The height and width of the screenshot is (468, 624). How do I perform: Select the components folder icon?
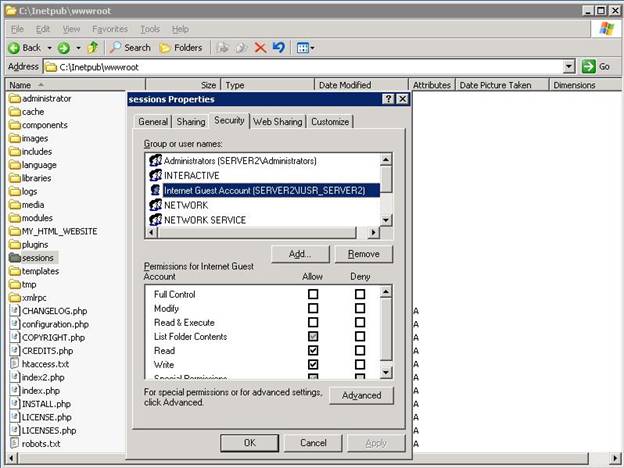pos(15,125)
